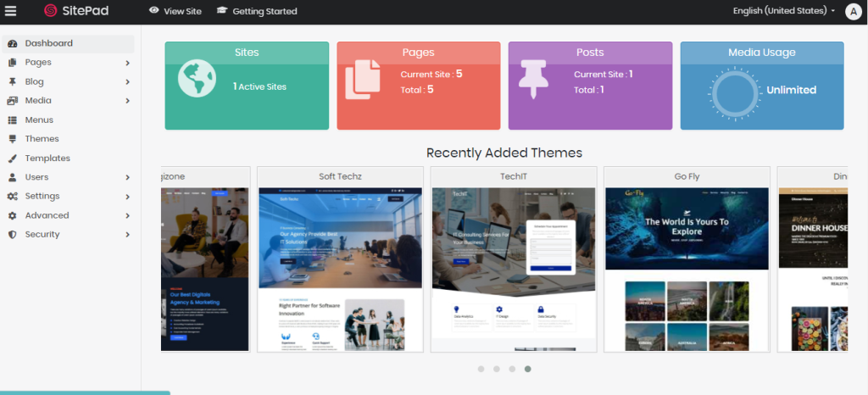Click the 'Recently Added Themes' heading

504,153
